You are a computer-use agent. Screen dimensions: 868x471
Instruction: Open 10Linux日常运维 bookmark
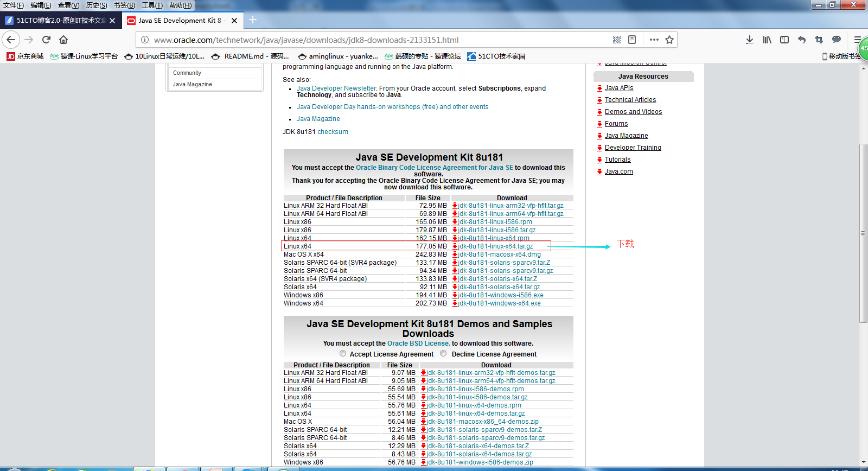coord(164,56)
